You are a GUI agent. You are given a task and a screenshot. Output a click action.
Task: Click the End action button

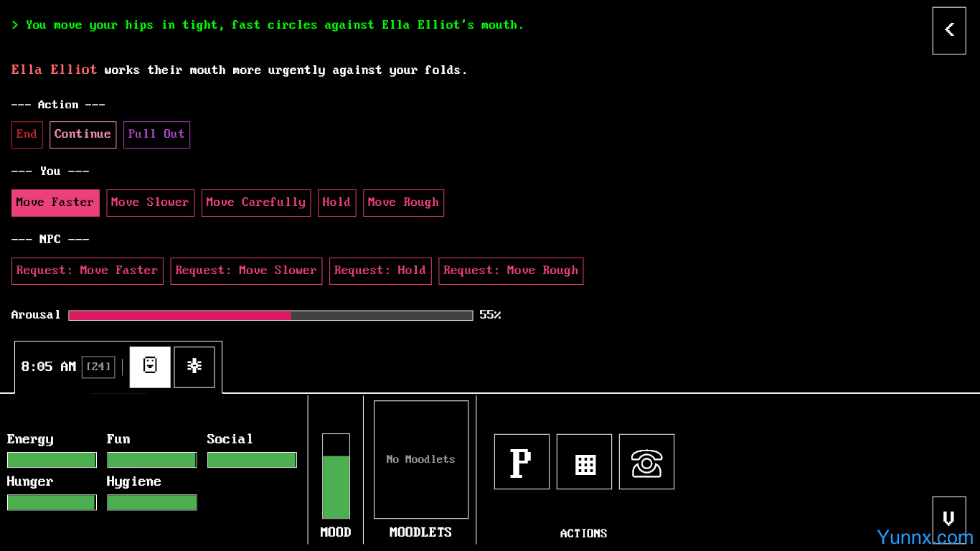pyautogui.click(x=27, y=135)
